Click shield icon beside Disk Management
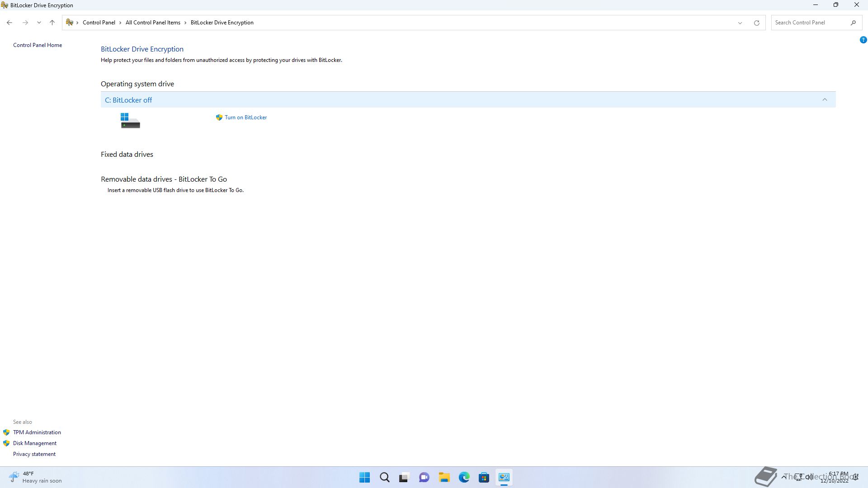Image resolution: width=868 pixels, height=488 pixels. (6, 443)
